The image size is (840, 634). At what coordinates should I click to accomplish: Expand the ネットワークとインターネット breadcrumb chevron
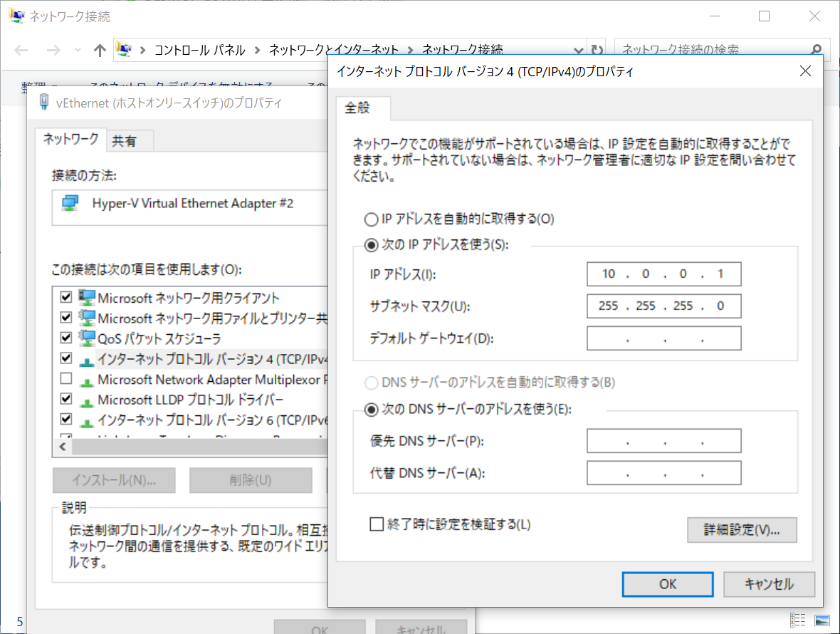[x=410, y=50]
